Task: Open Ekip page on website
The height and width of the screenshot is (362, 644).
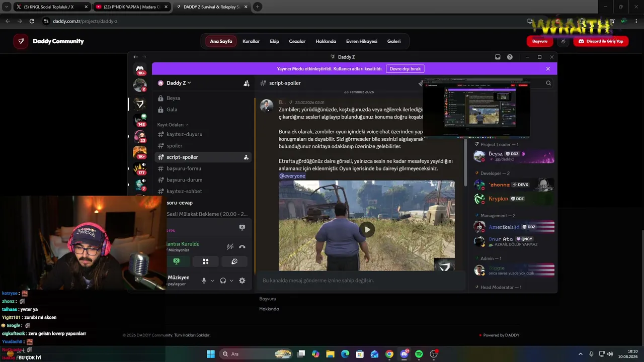Action: (274, 41)
